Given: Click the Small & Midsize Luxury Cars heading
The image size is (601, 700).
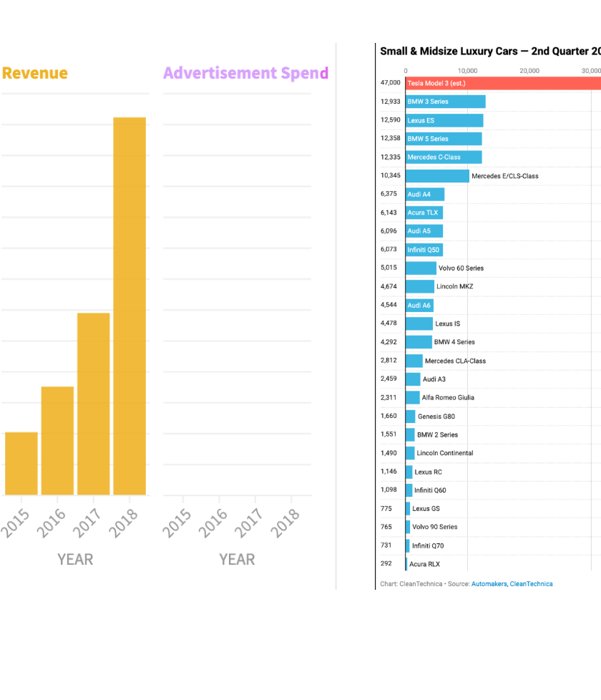Looking at the screenshot, I should click(490, 52).
